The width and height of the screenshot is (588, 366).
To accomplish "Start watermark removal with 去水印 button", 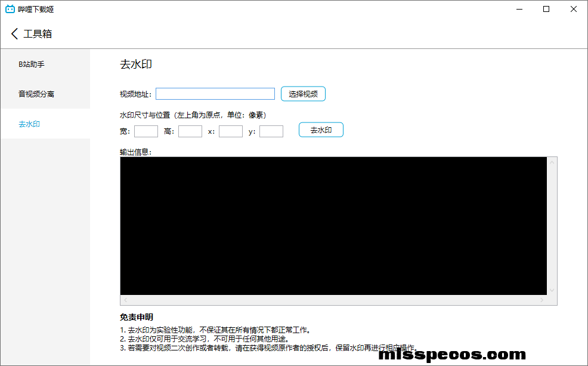I will [x=321, y=130].
